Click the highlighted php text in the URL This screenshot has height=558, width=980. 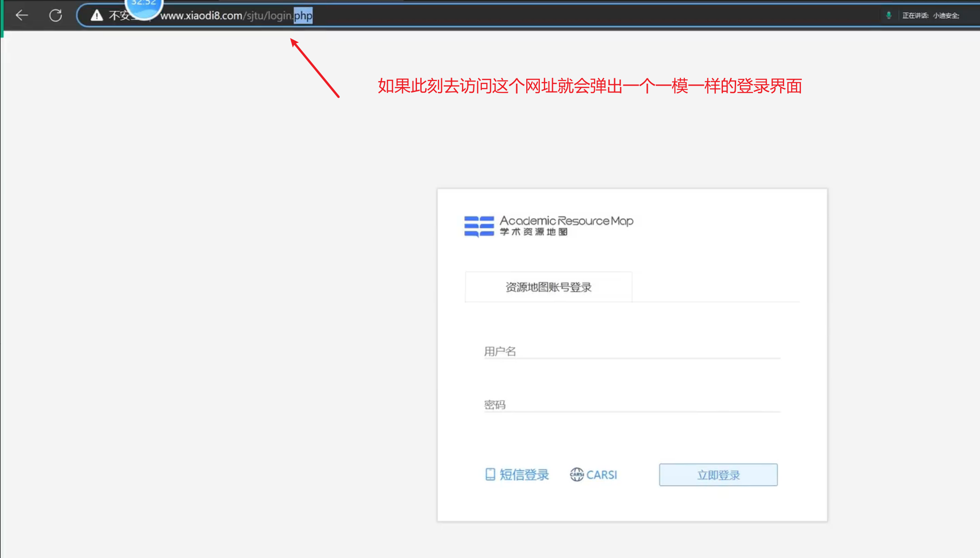tap(303, 16)
